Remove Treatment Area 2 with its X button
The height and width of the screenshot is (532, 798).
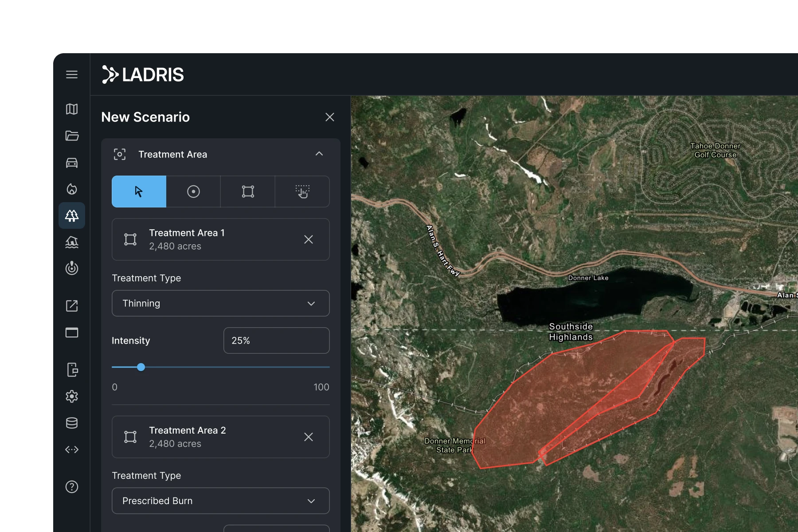coord(309,437)
